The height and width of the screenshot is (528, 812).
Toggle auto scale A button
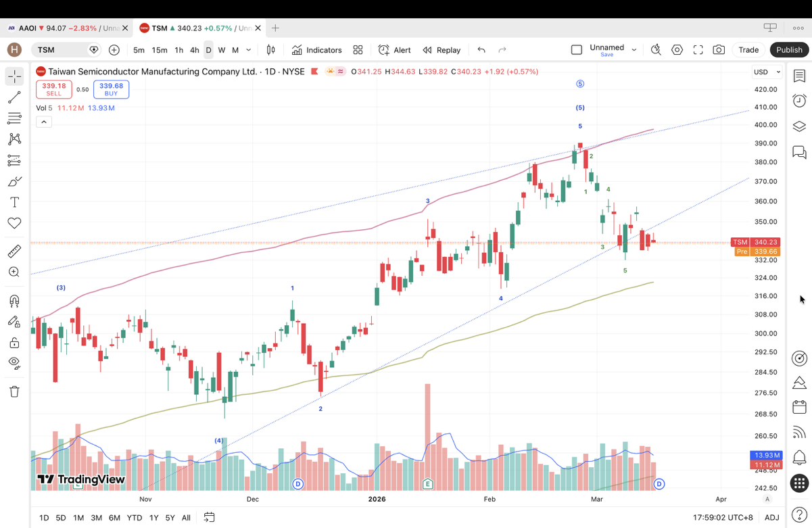coord(767,499)
